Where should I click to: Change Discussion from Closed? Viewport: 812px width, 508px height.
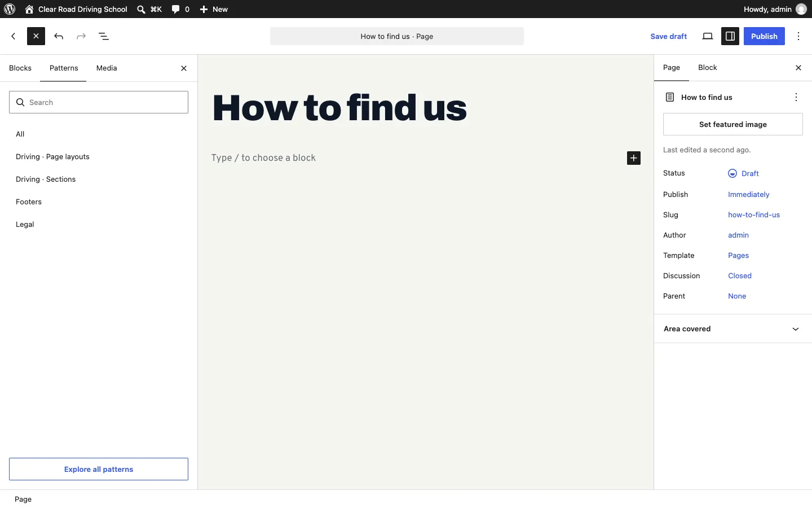[740, 275]
